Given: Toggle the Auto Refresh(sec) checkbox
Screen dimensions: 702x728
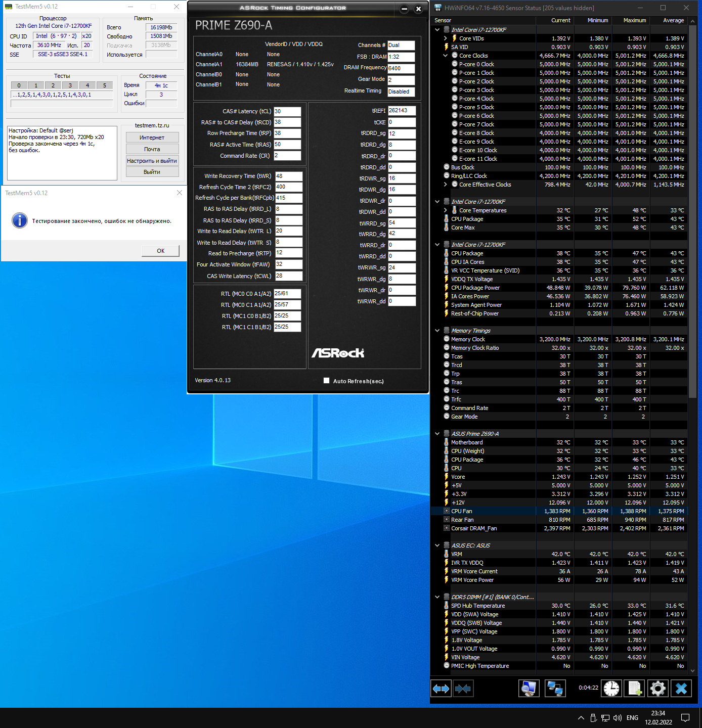Looking at the screenshot, I should 327,381.
